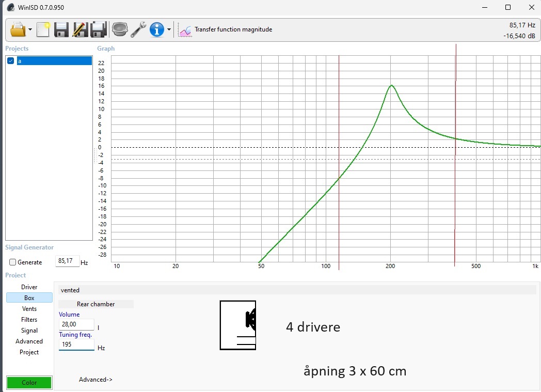The image size is (541, 392).
Task: Open options with the wrench icon
Action: 138,29
